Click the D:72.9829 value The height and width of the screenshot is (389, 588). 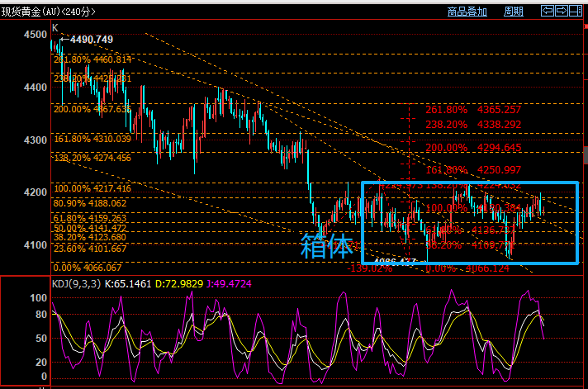[x=179, y=283]
